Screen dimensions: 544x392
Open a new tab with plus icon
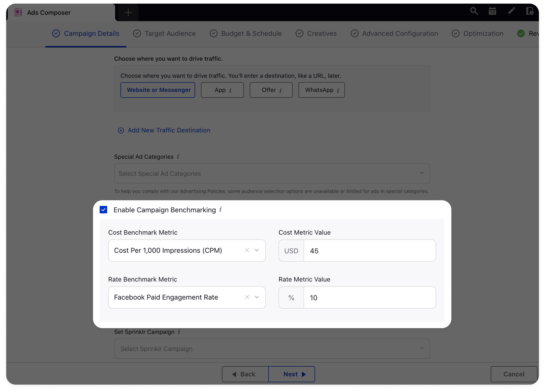pos(128,13)
